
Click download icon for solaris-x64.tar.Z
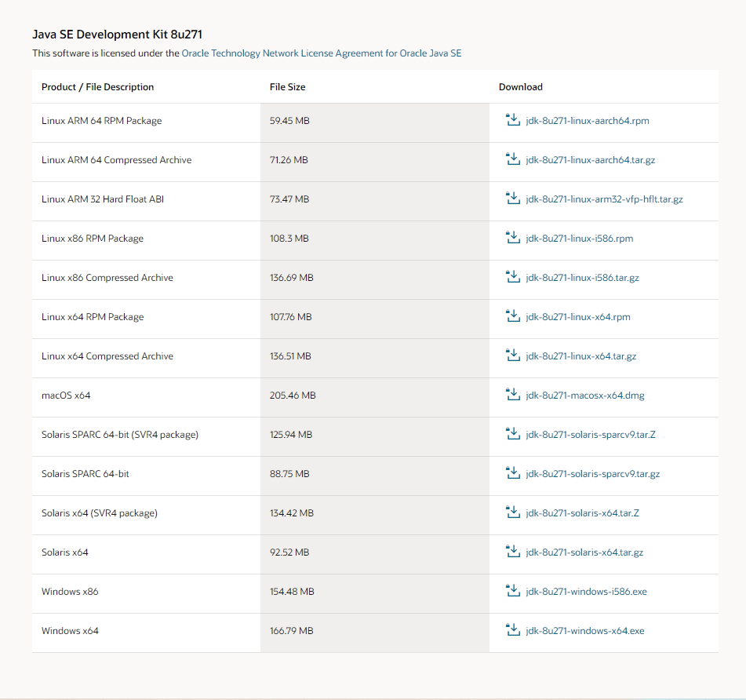(513, 512)
